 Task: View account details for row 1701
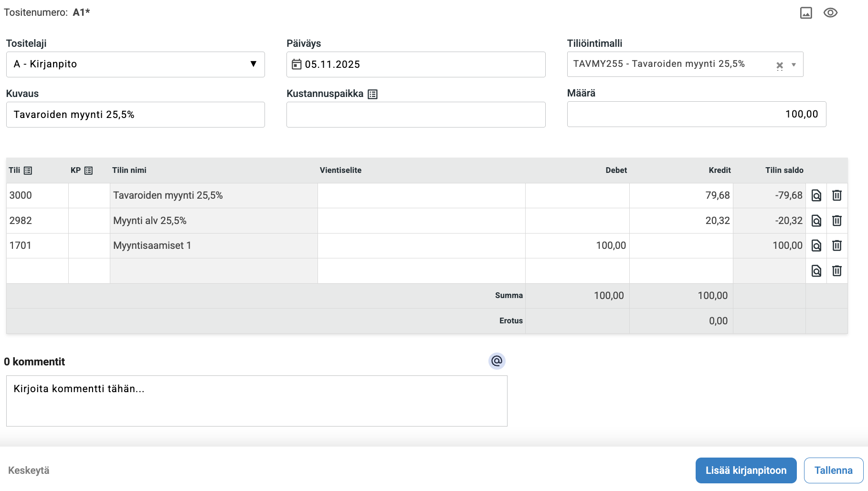point(816,245)
